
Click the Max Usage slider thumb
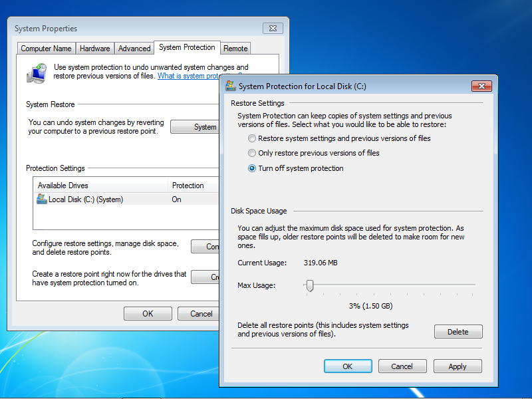pyautogui.click(x=309, y=286)
